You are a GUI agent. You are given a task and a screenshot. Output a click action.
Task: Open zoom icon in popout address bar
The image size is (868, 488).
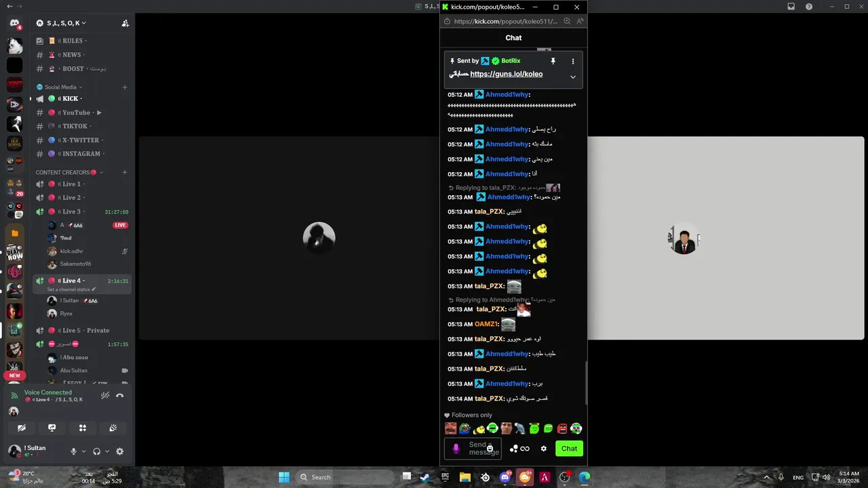click(567, 21)
